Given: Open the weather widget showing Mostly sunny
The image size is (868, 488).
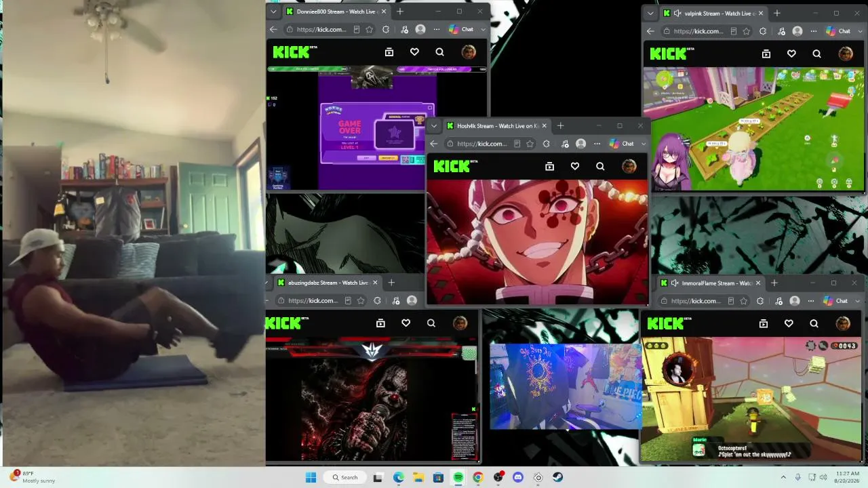Looking at the screenshot, I should pyautogui.click(x=33, y=477).
